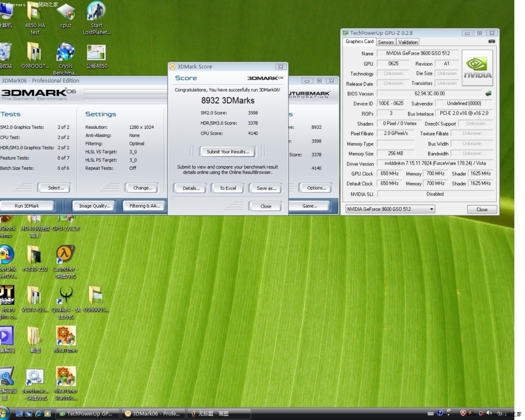
Task: Launch the Crysis Benchmark shortcut
Action: [66, 59]
